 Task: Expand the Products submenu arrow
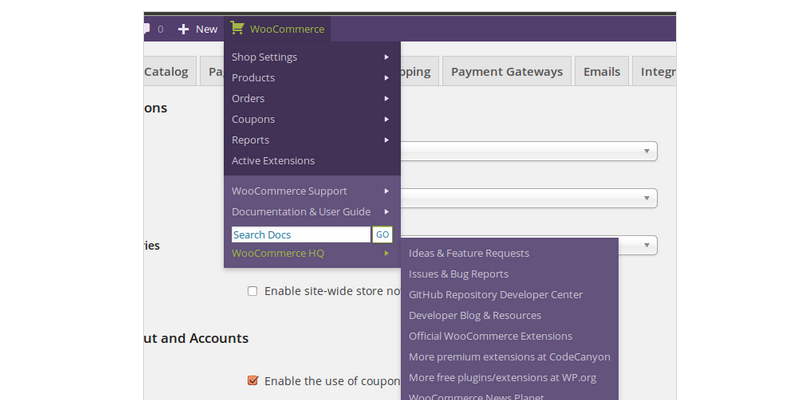pyautogui.click(x=386, y=78)
